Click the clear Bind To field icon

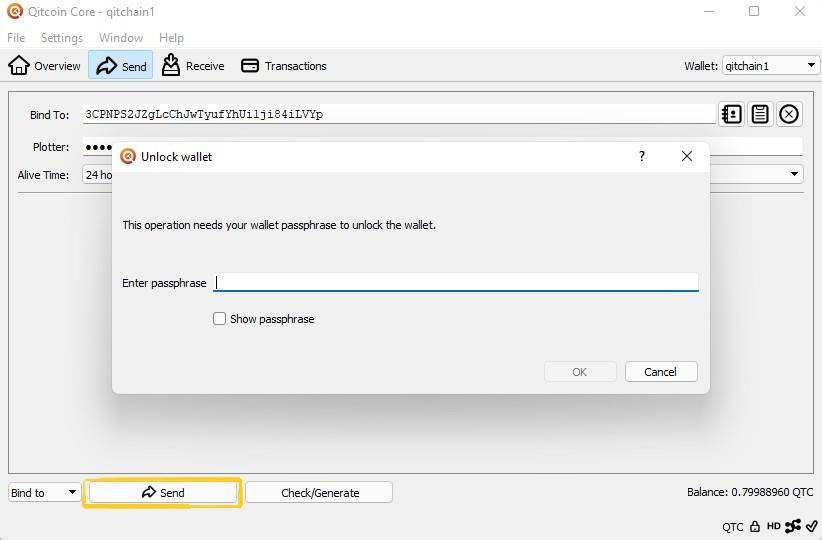pyautogui.click(x=788, y=114)
